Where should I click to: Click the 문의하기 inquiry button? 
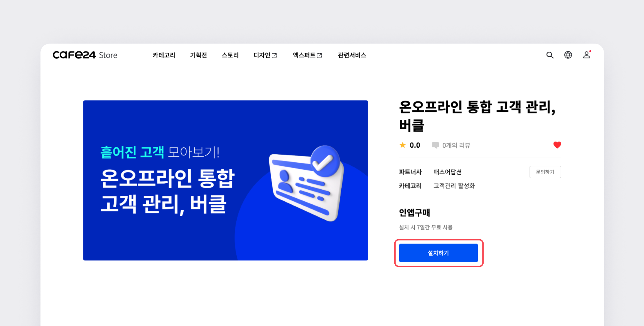[545, 172]
